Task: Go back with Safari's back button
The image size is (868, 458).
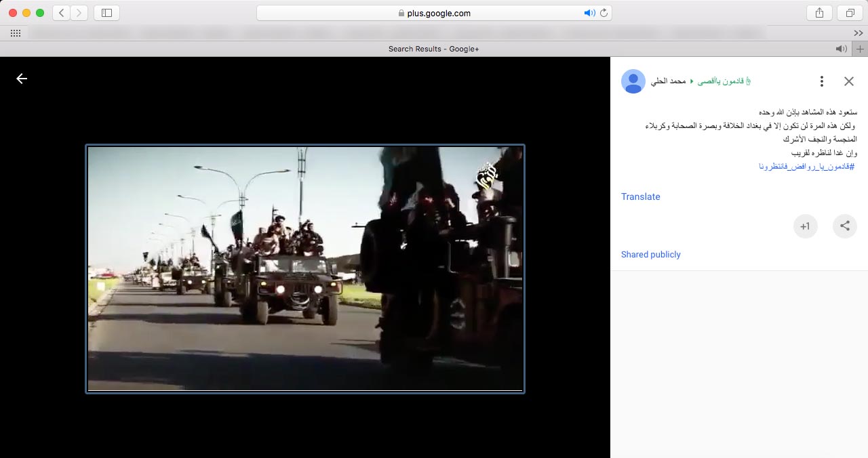Action: [x=61, y=13]
